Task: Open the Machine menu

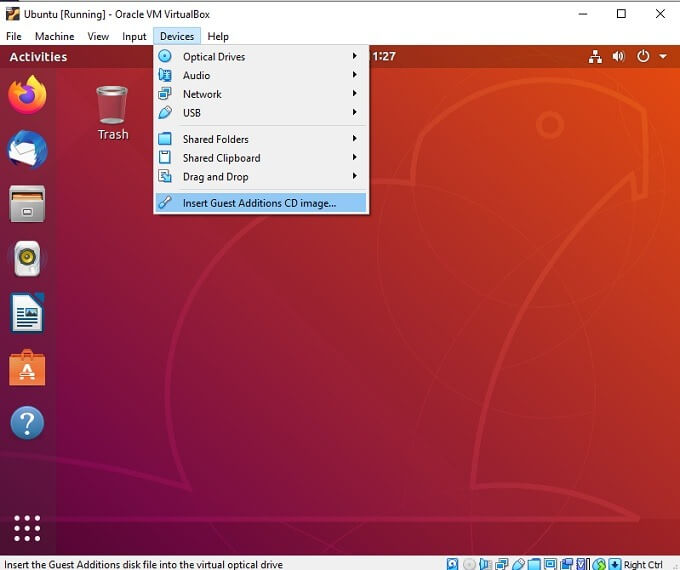Action: [54, 36]
